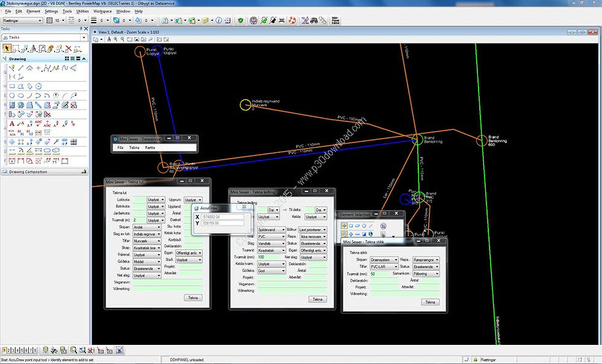The height and width of the screenshot is (364, 602).
Task: Click the Tekna button in Tekna leiðing dialog
Action: 318,299
